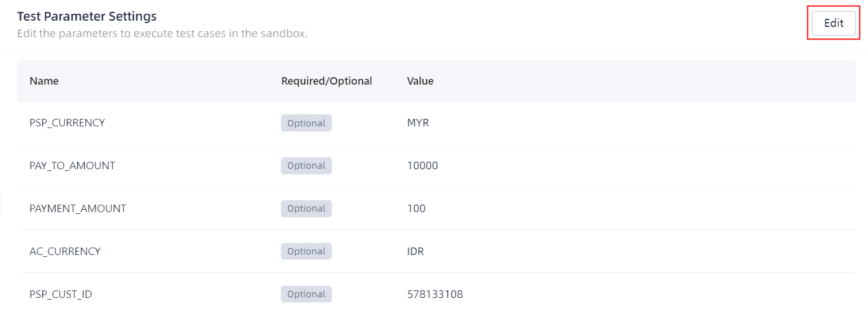Click the Edit button
Viewport: 868px width, 315px height.
tap(834, 23)
